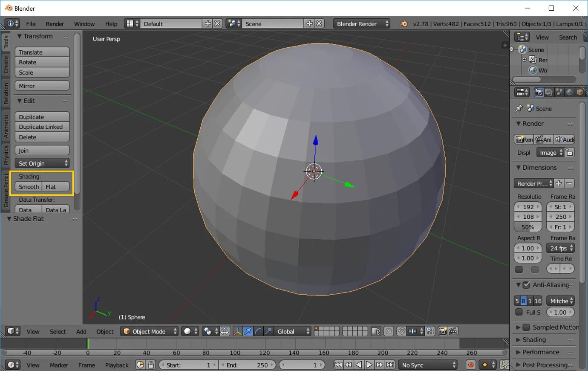
Task: Open the Object Mode dropdown
Action: click(150, 331)
